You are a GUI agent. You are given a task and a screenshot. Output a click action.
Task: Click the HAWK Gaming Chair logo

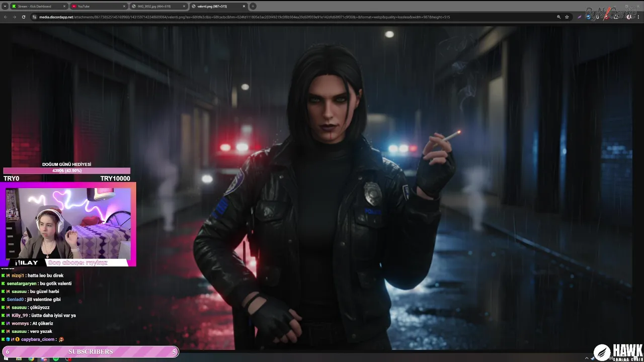[618, 352]
